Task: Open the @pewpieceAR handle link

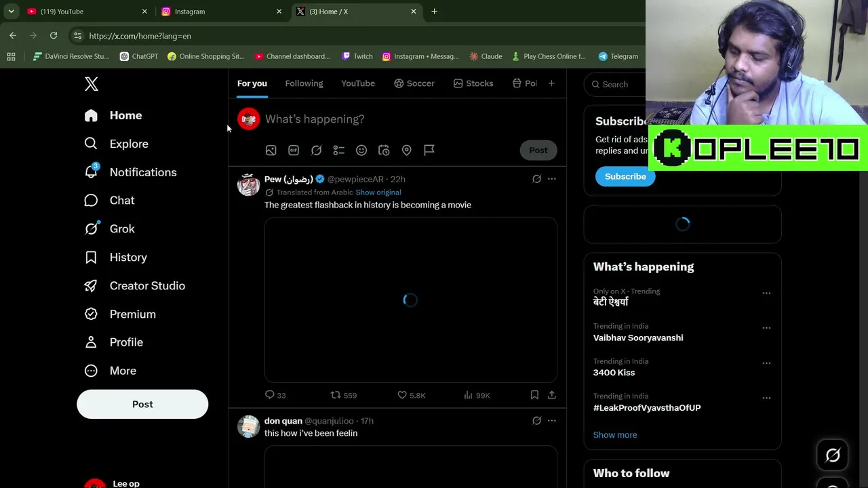Action: 355,179
